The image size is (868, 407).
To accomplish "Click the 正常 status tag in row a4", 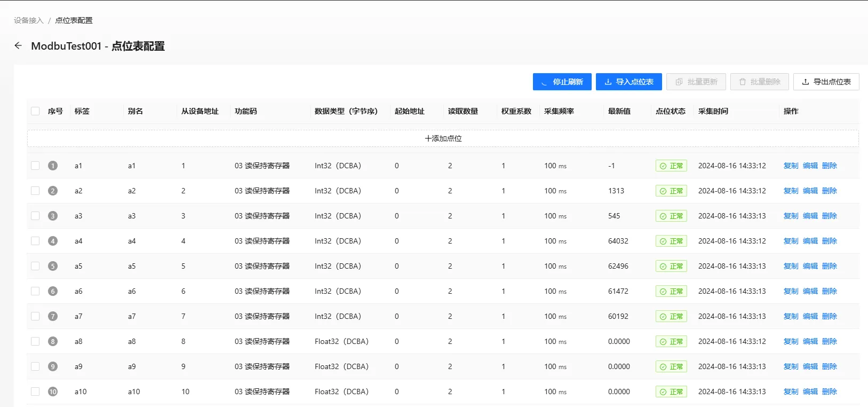I will coord(671,241).
